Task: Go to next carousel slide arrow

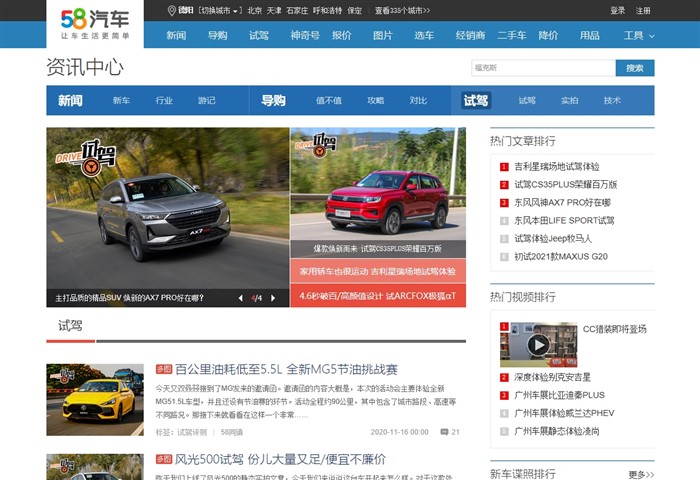Action: point(273,298)
